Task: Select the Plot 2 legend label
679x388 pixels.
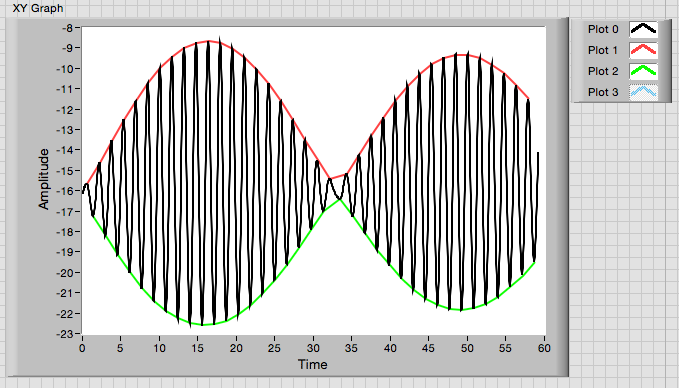Action: (603, 71)
